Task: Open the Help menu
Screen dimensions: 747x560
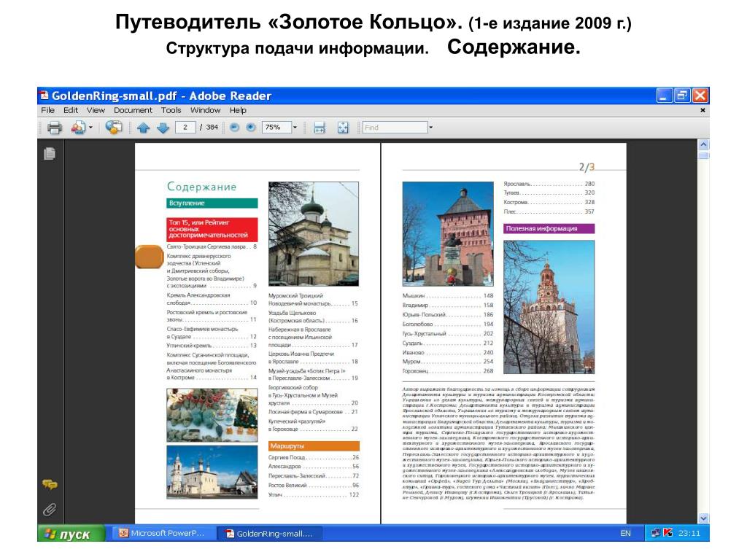Action: 238,110
